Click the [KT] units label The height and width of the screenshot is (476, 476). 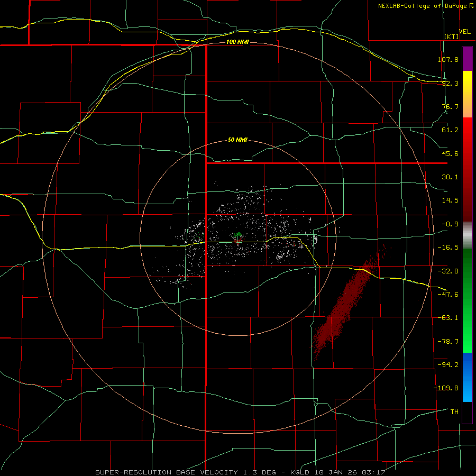click(452, 36)
